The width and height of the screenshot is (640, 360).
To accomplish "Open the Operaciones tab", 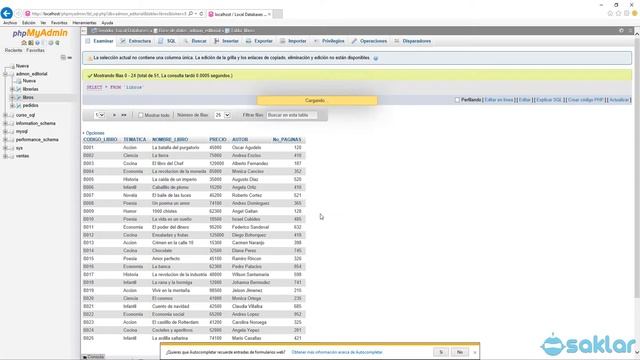I will click(x=369, y=41).
